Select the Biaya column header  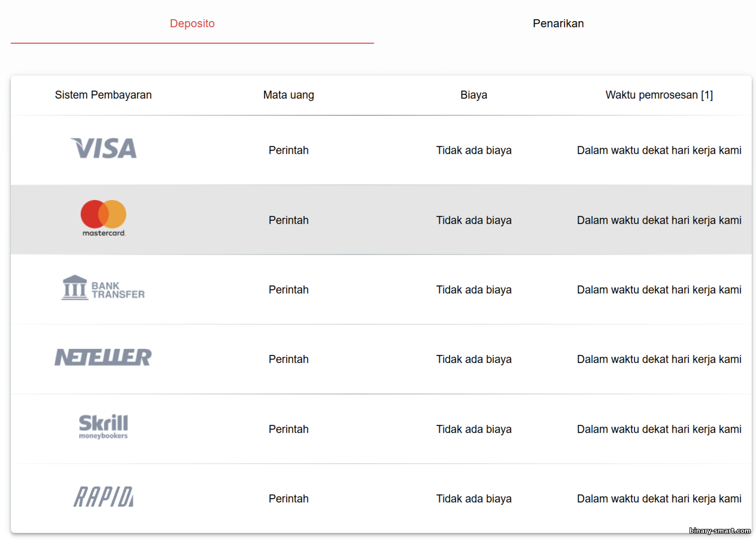coord(474,95)
